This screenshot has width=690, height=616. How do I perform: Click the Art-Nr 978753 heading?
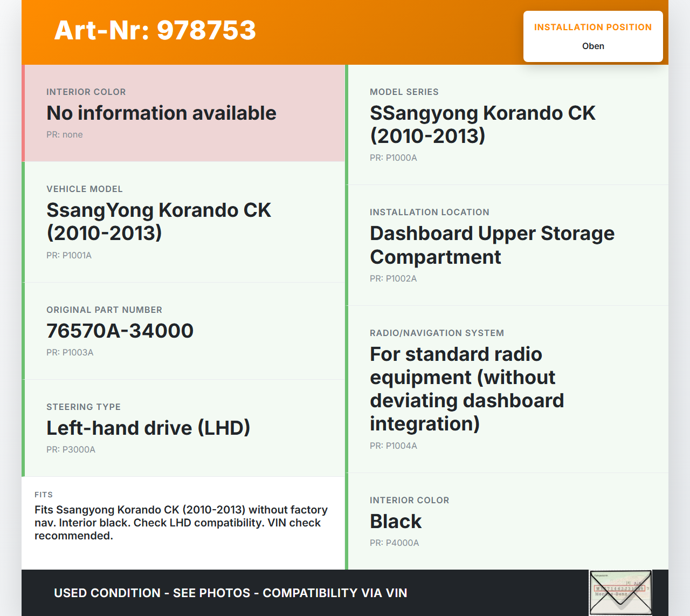pos(155,30)
